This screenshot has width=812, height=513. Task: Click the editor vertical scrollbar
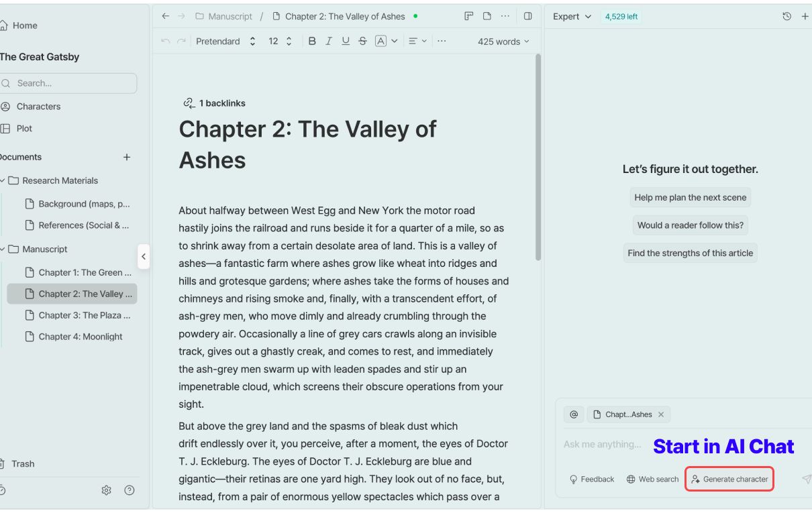pos(538,158)
